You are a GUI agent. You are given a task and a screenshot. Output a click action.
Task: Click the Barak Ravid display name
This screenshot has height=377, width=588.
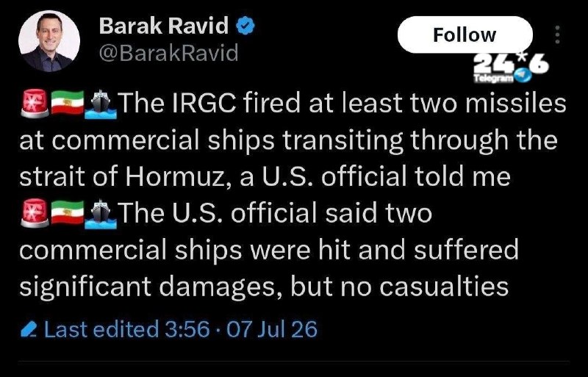[164, 26]
